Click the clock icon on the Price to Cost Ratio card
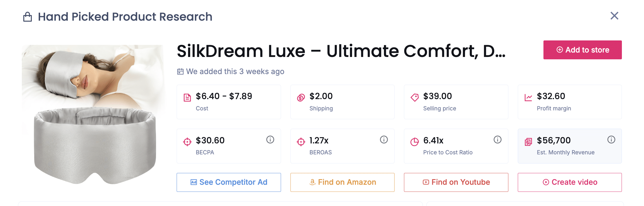 (x=415, y=141)
